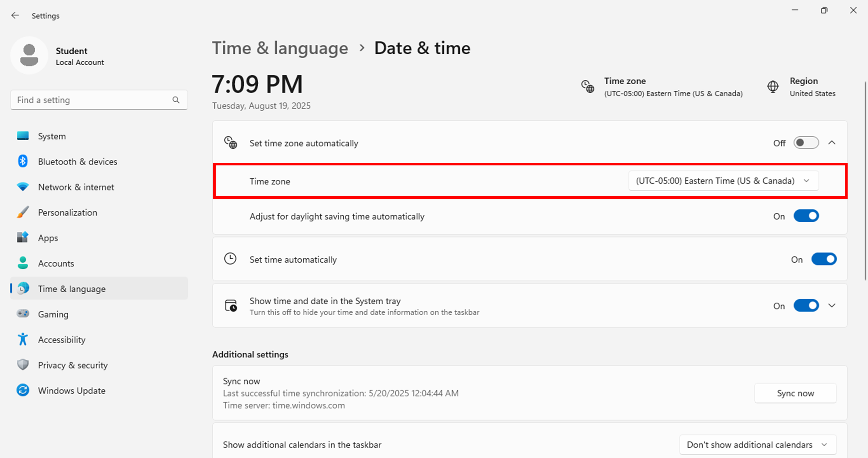The width and height of the screenshot is (868, 458).
Task: Click the System tray calendar-clock icon
Action: (230, 306)
